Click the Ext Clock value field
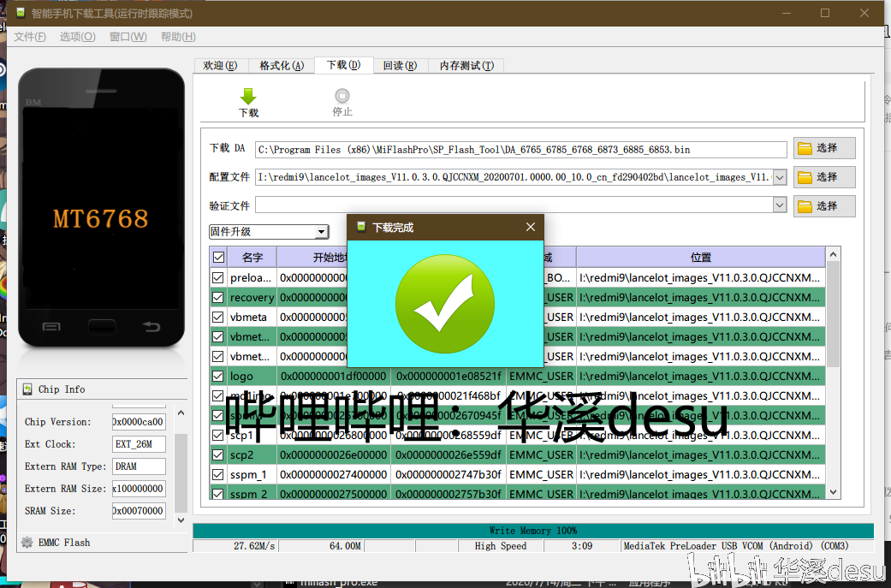This screenshot has height=588, width=891. [x=139, y=443]
